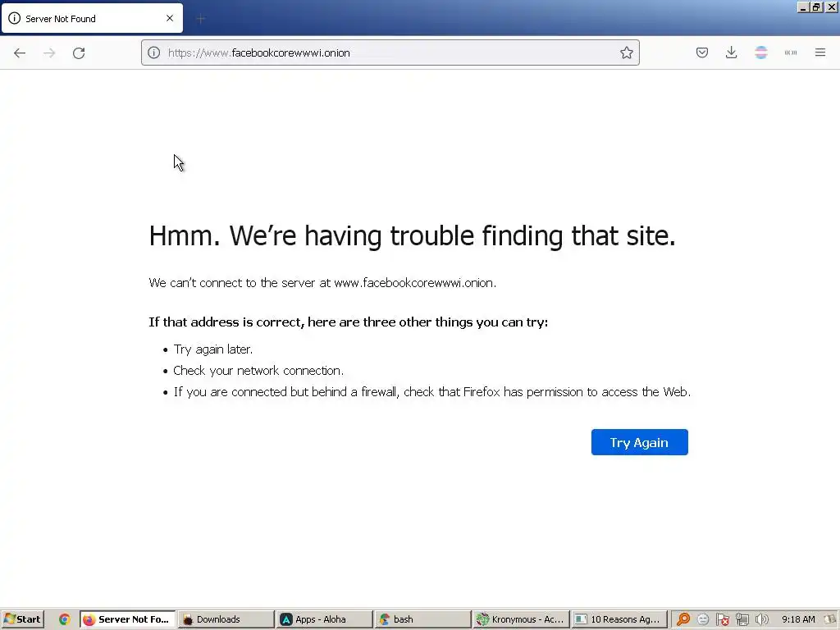Switch to Apps - Aloha taskbar window
This screenshot has width=840, height=630.
click(324, 619)
